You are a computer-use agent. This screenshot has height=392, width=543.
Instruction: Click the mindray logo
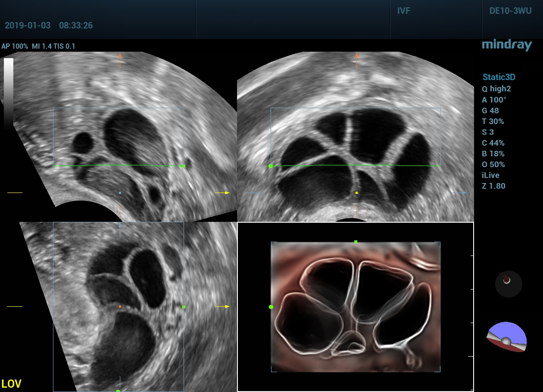[507, 45]
